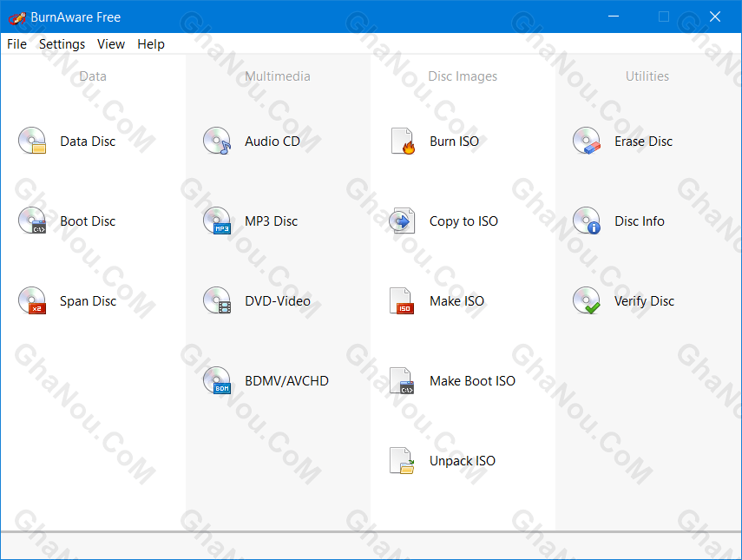
Task: Select the DVD-Video filmstrip icon
Action: (217, 301)
